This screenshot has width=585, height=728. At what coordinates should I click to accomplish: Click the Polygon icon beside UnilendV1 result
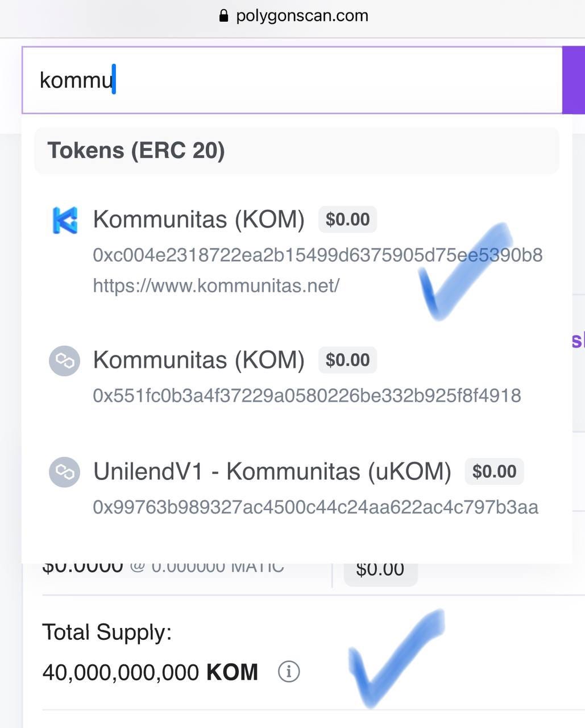click(x=64, y=472)
